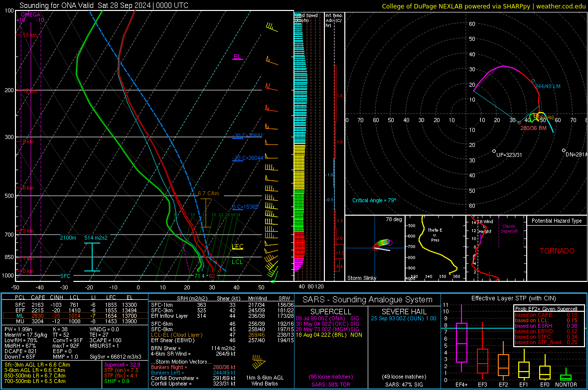
Task: Select the '09 Jul 99 00Z (ONA)' analogue
Action: click(x=327, y=318)
